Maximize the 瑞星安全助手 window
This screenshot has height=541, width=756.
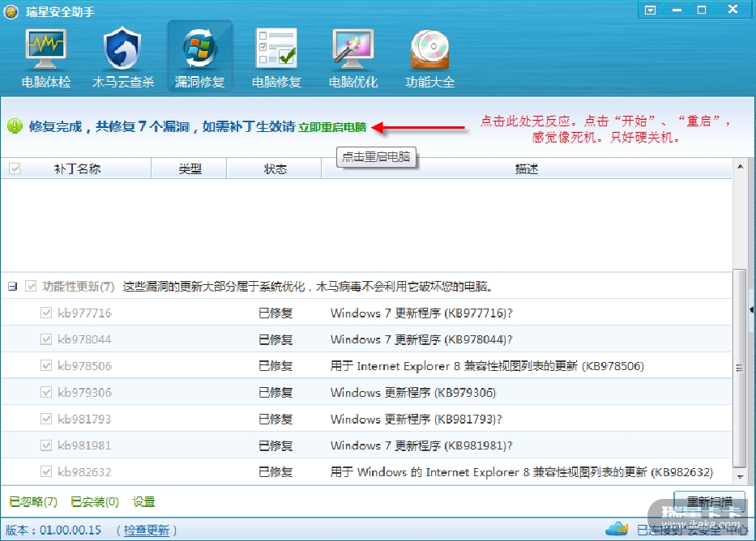[x=702, y=10]
